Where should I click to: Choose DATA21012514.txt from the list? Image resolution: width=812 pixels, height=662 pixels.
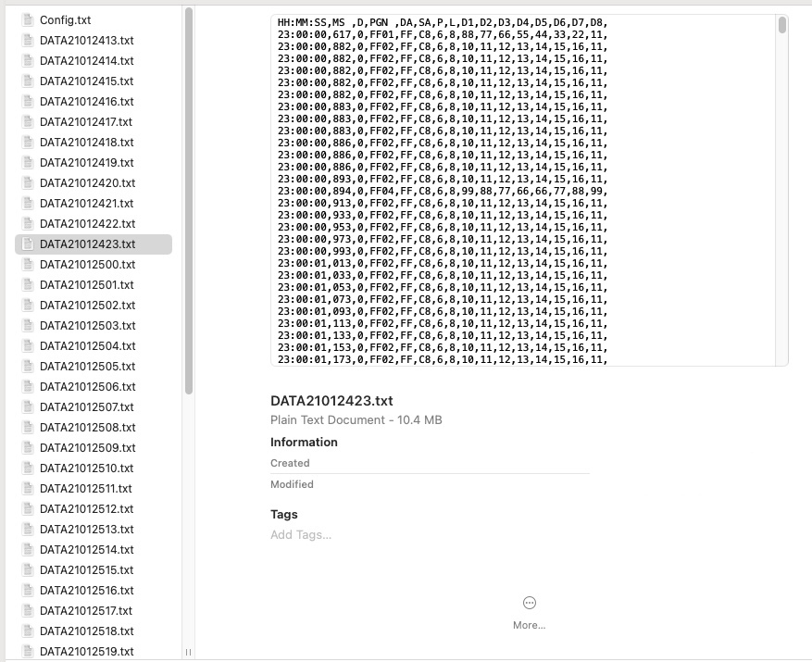pyautogui.click(x=87, y=550)
